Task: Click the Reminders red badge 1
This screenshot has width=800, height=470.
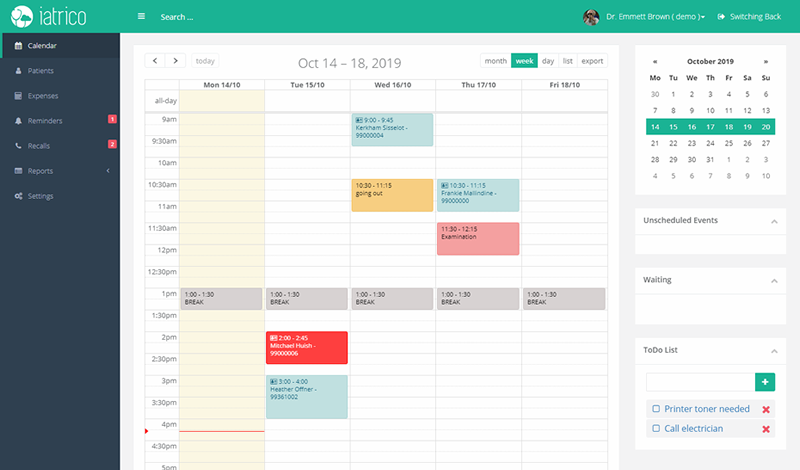Action: tap(112, 119)
